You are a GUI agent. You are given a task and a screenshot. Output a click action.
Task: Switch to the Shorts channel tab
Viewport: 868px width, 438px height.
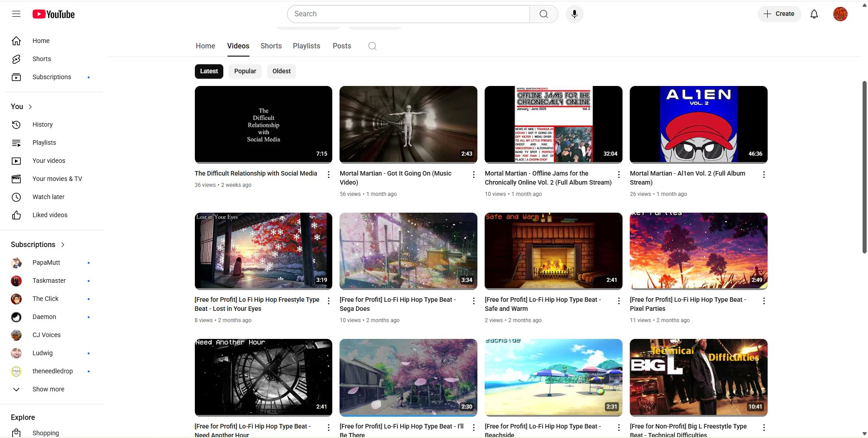pyautogui.click(x=271, y=46)
